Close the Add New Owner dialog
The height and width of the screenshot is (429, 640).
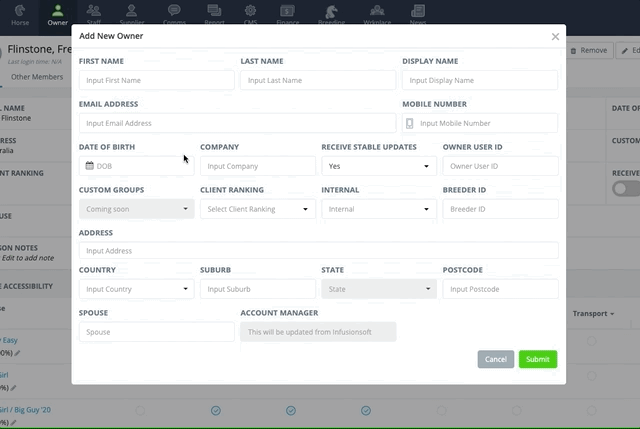click(555, 36)
